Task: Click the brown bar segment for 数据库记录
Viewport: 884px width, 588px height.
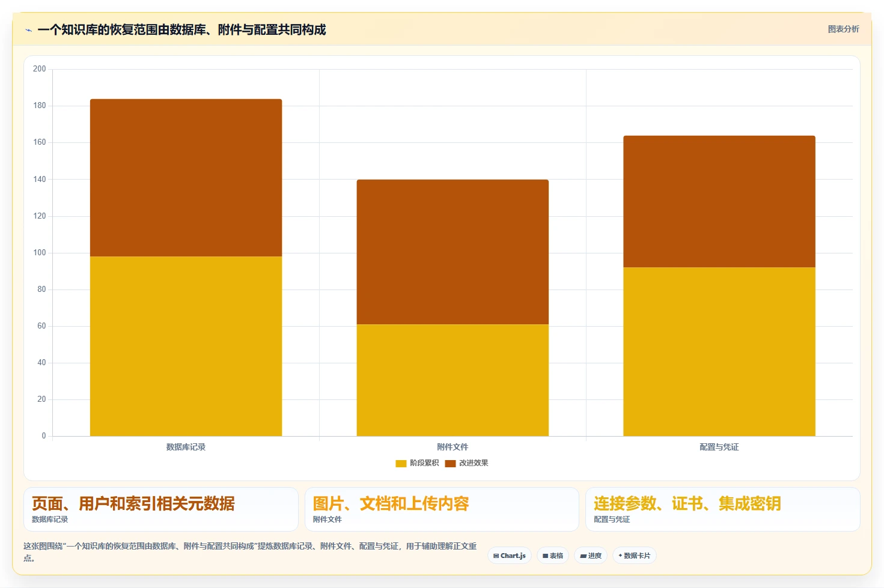Action: tap(186, 178)
